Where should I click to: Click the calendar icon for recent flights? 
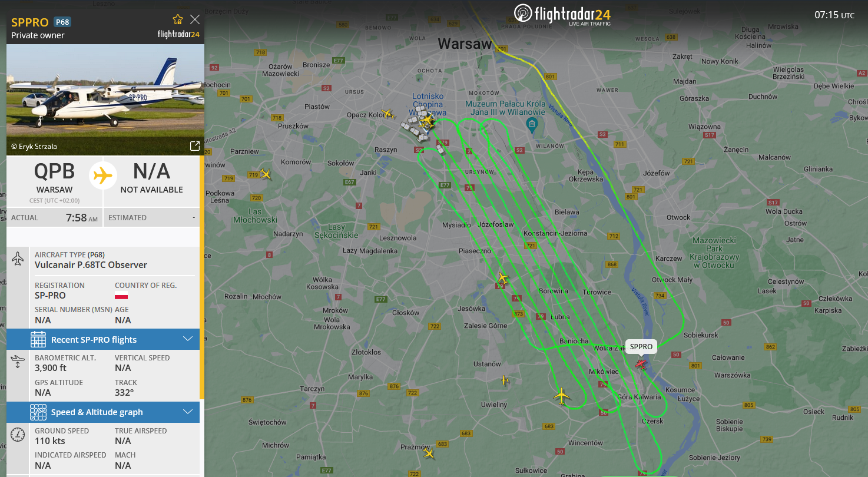pos(38,339)
